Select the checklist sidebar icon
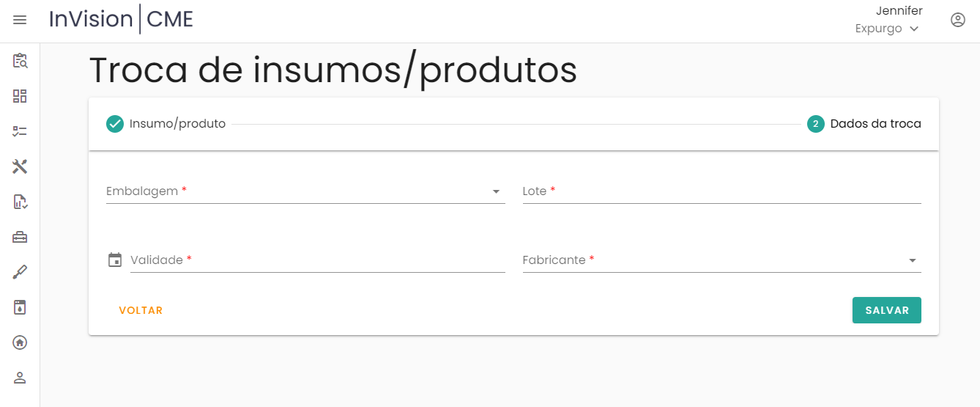Image resolution: width=980 pixels, height=407 pixels. point(20,131)
